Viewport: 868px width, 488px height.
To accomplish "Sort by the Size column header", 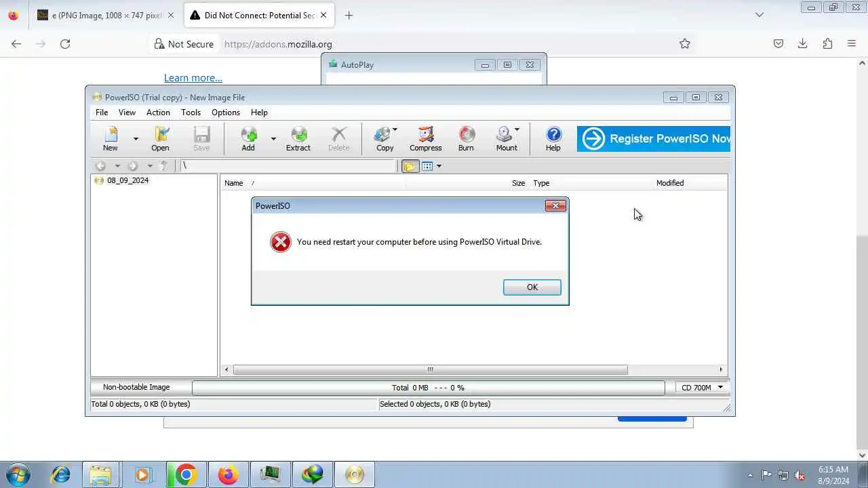I will [x=518, y=183].
